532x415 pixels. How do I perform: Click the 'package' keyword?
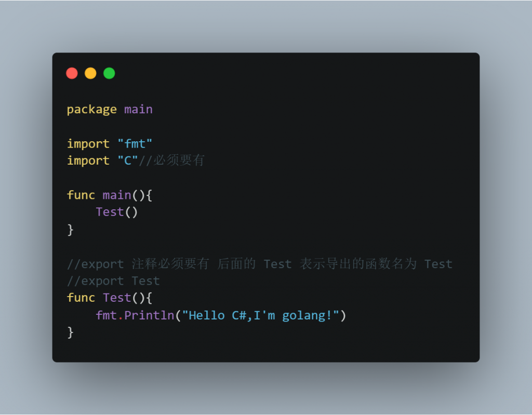(x=92, y=110)
